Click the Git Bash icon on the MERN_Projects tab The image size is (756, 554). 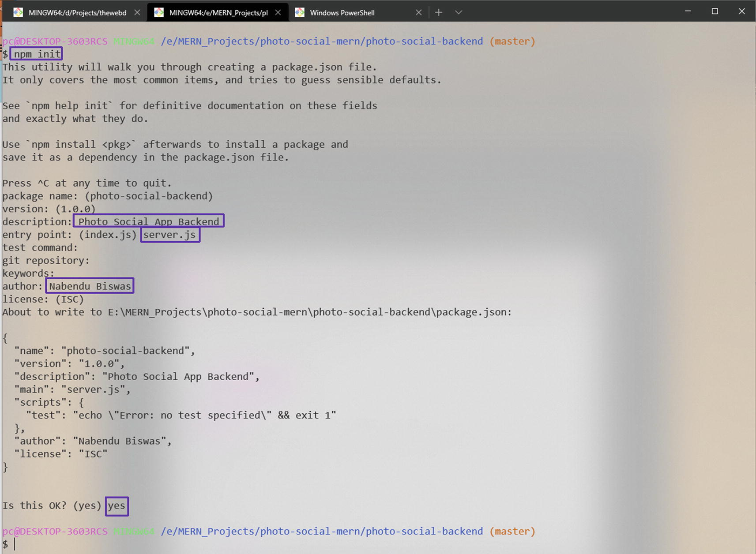click(159, 12)
